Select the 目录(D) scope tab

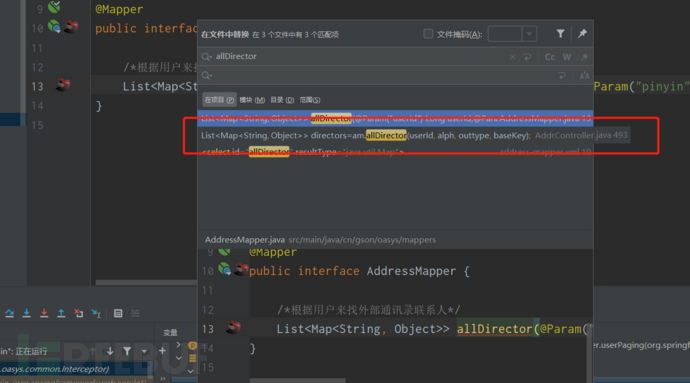282,100
